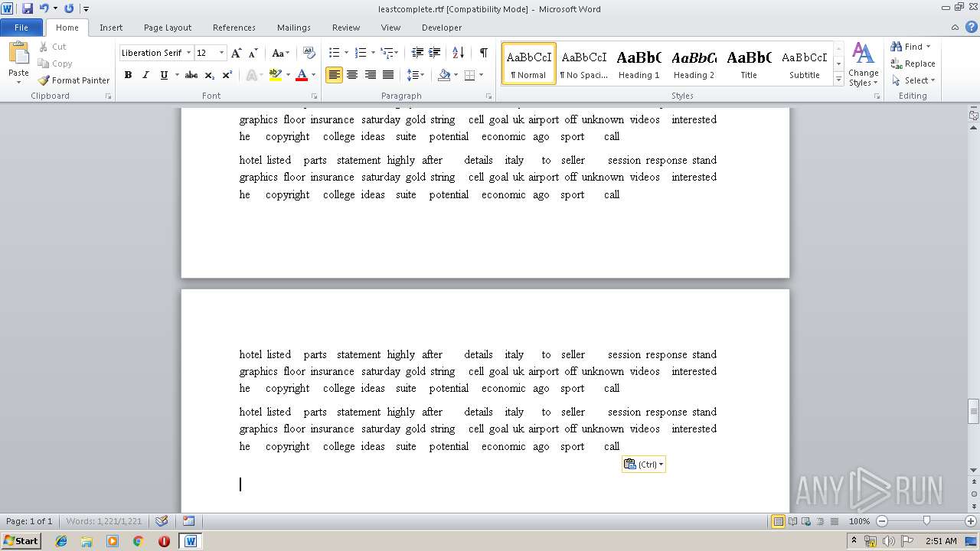Click the vertical scrollbar thumb
Viewport: 980px width, 551px height.
974,411
